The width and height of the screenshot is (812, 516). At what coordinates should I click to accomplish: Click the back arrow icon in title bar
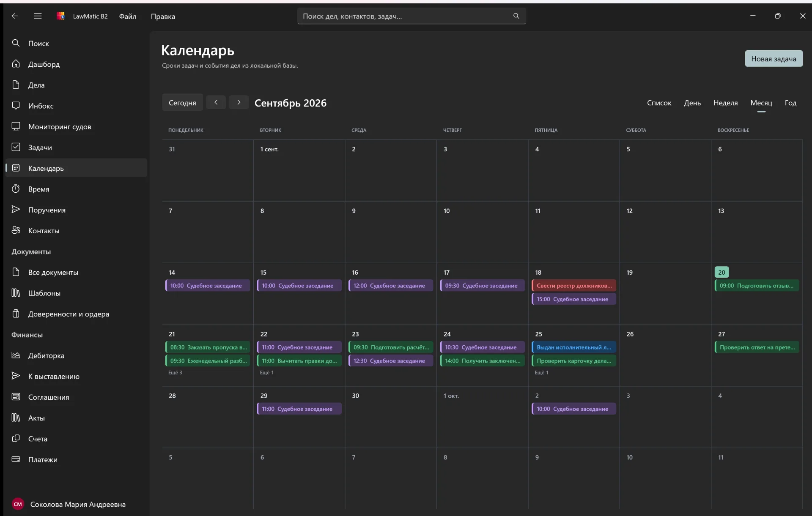(15, 16)
